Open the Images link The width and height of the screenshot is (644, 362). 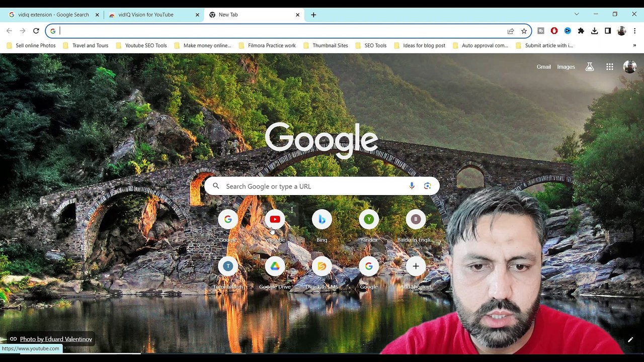566,67
